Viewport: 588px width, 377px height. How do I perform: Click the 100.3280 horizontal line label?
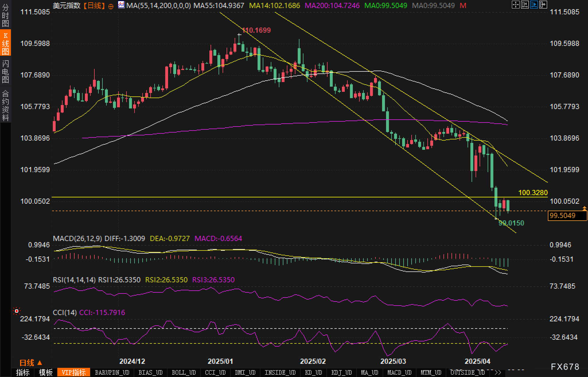pos(533,193)
